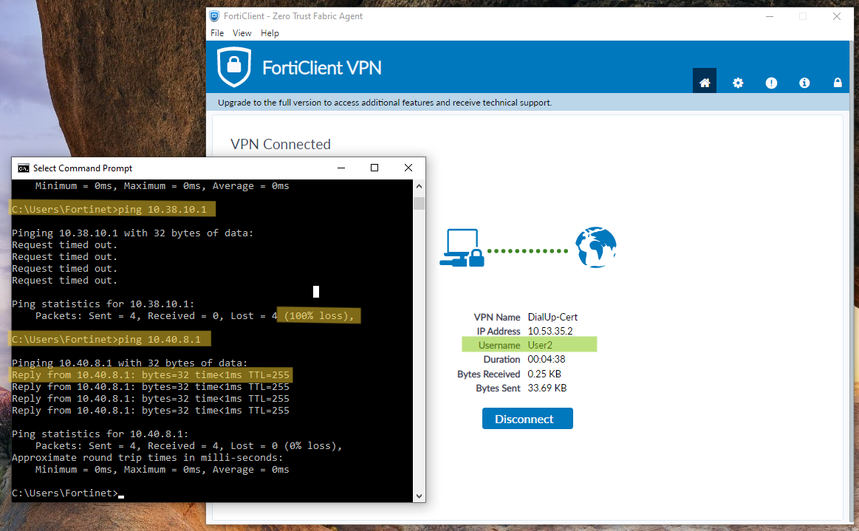Close the Command Prompt window

coord(408,168)
